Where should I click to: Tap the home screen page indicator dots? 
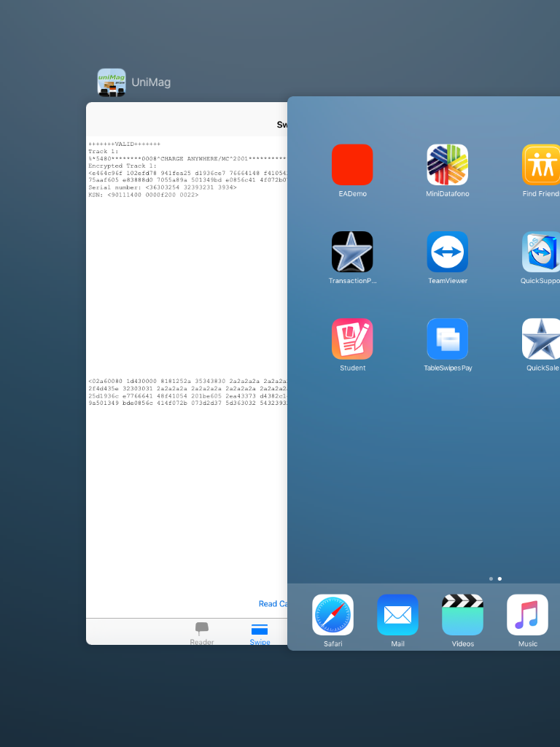tap(495, 578)
